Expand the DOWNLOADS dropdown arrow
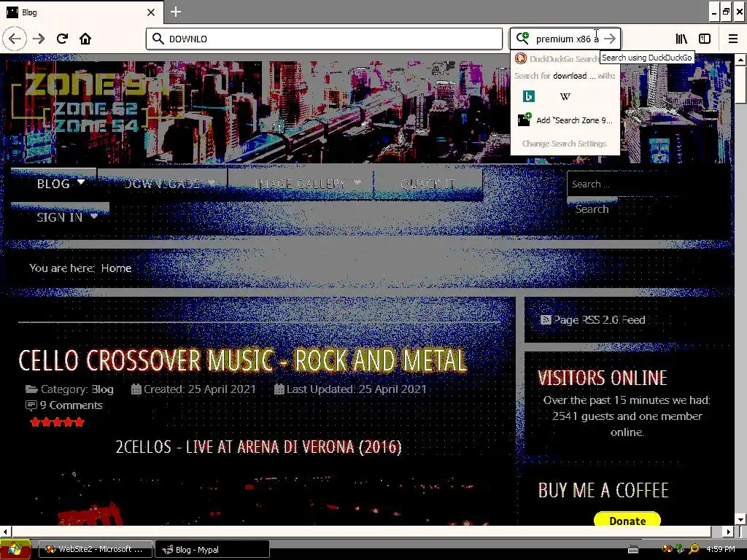The height and width of the screenshot is (560, 747). pos(212,182)
